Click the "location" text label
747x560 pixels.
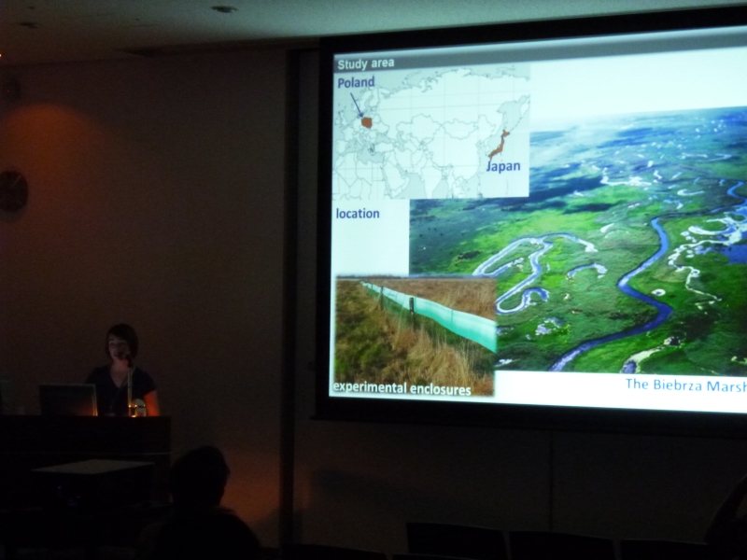(358, 214)
